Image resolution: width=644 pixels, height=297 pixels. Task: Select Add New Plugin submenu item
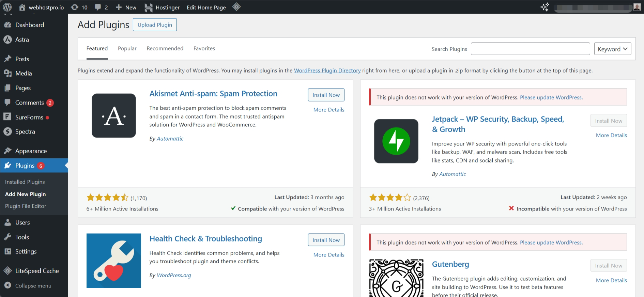click(x=26, y=194)
